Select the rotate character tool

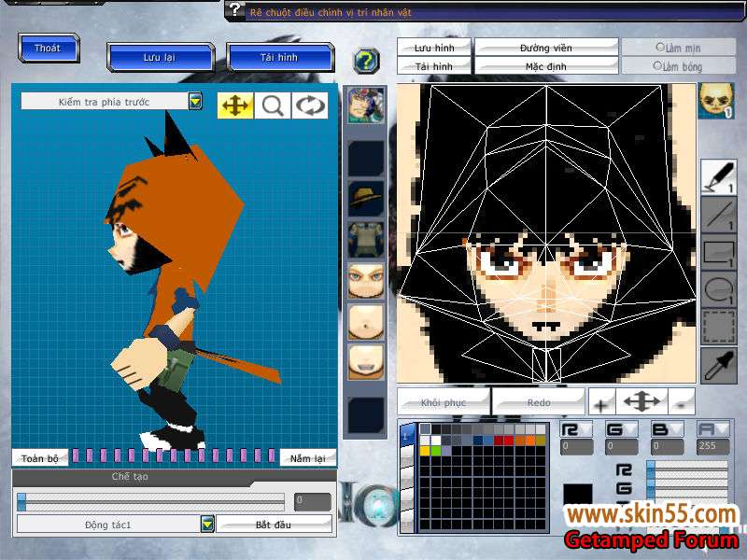[x=310, y=105]
